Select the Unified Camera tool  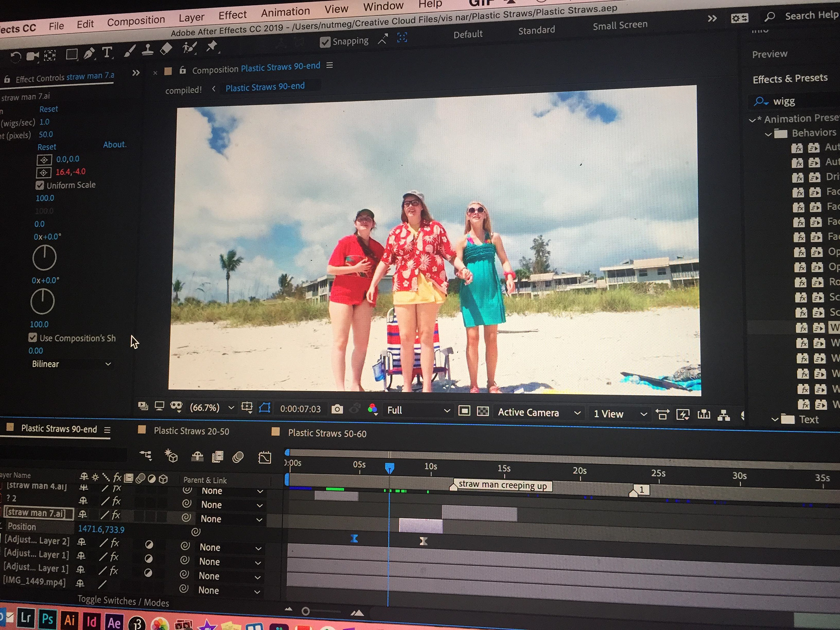(x=32, y=56)
